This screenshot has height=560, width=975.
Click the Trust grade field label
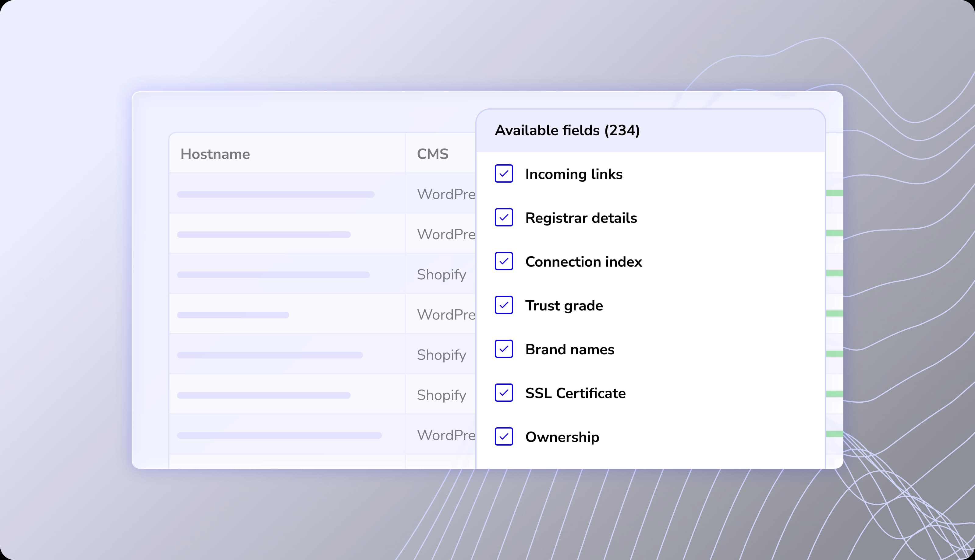pyautogui.click(x=564, y=306)
